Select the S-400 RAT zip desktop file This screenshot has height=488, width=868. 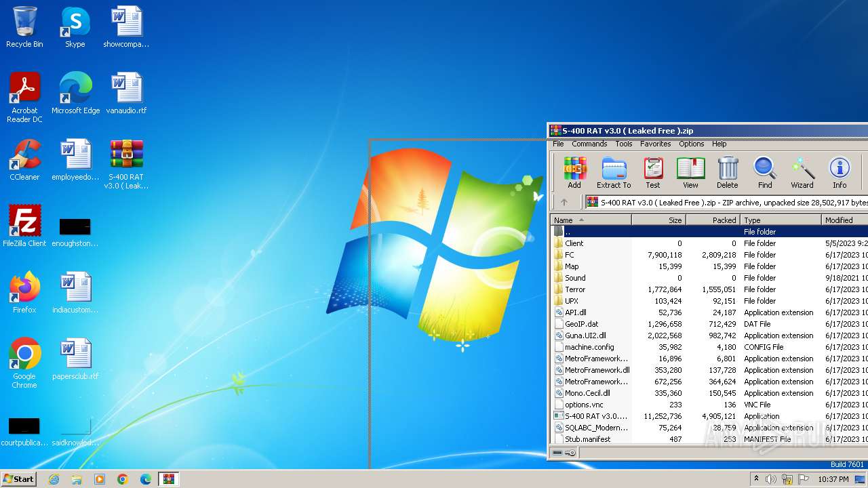(x=127, y=165)
